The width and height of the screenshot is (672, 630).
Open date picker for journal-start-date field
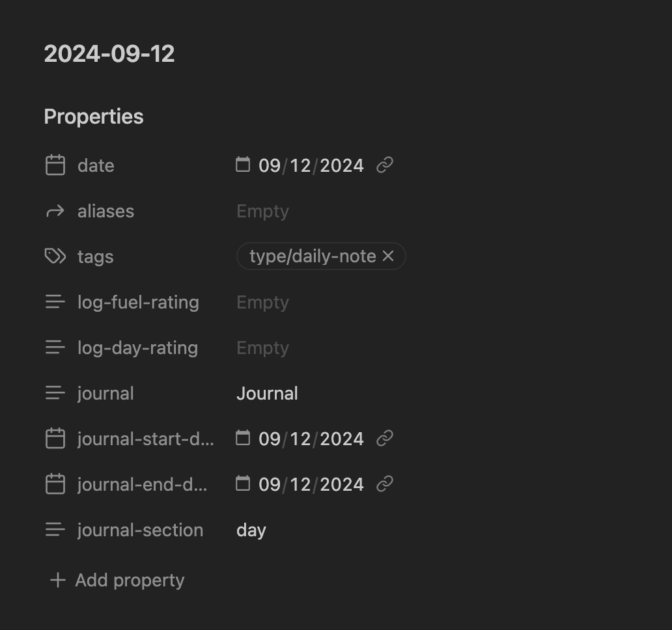coord(243,438)
